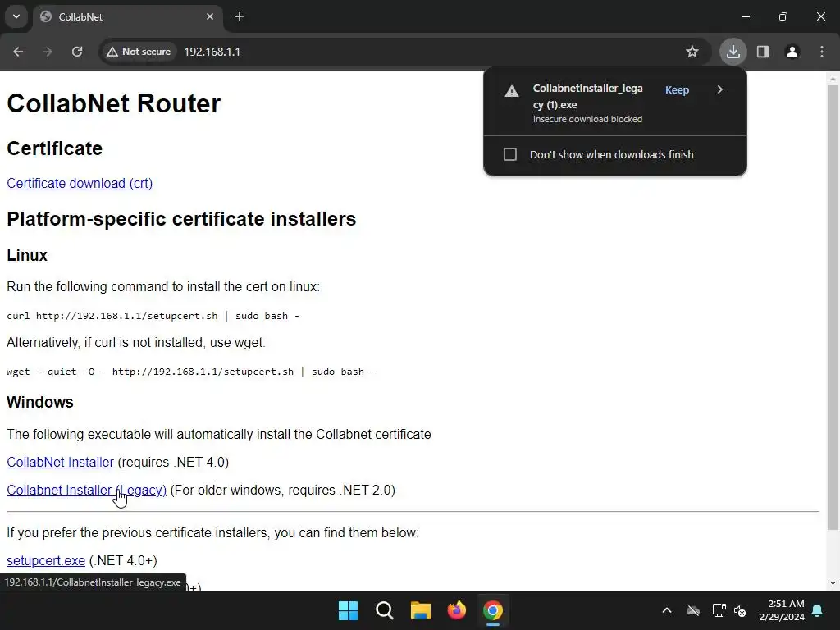This screenshot has width=840, height=630.
Task: Click the scrollbar up arrow
Action: coord(833,79)
